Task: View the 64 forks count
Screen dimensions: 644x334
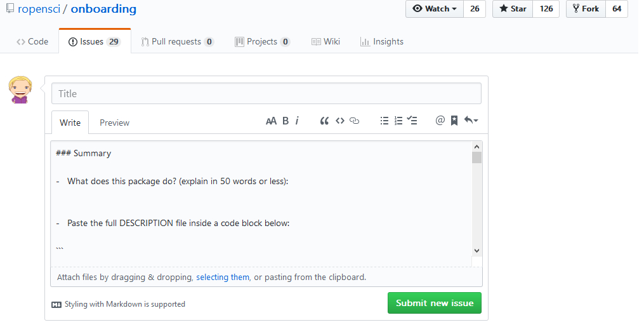Action: coord(617,9)
